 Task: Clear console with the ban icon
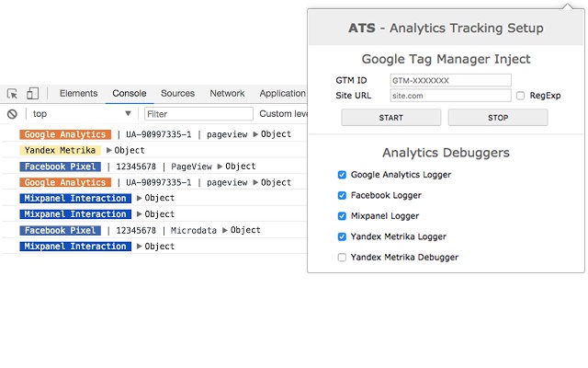pyautogui.click(x=12, y=114)
